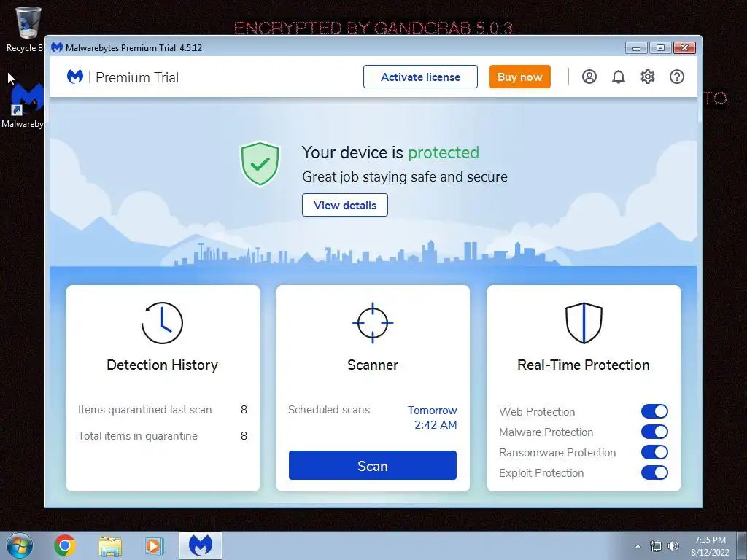This screenshot has width=747, height=560.
Task: Click the Real-Time Protection shield icon
Action: [584, 323]
